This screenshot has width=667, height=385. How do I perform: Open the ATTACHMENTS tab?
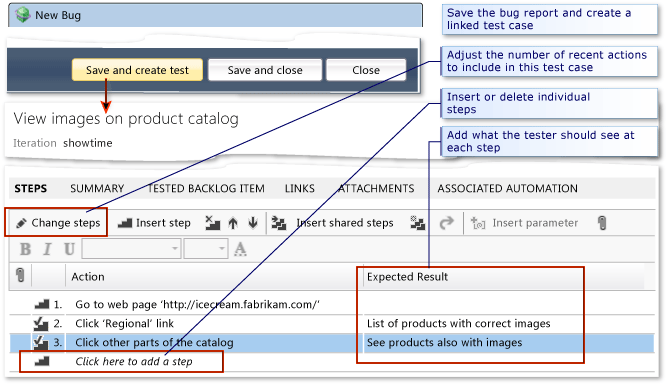pos(376,188)
